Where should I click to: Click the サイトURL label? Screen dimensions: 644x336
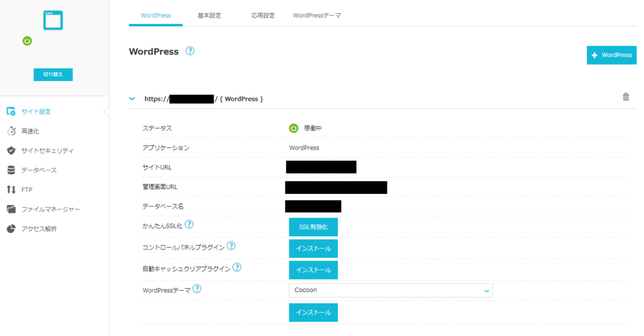click(x=157, y=167)
